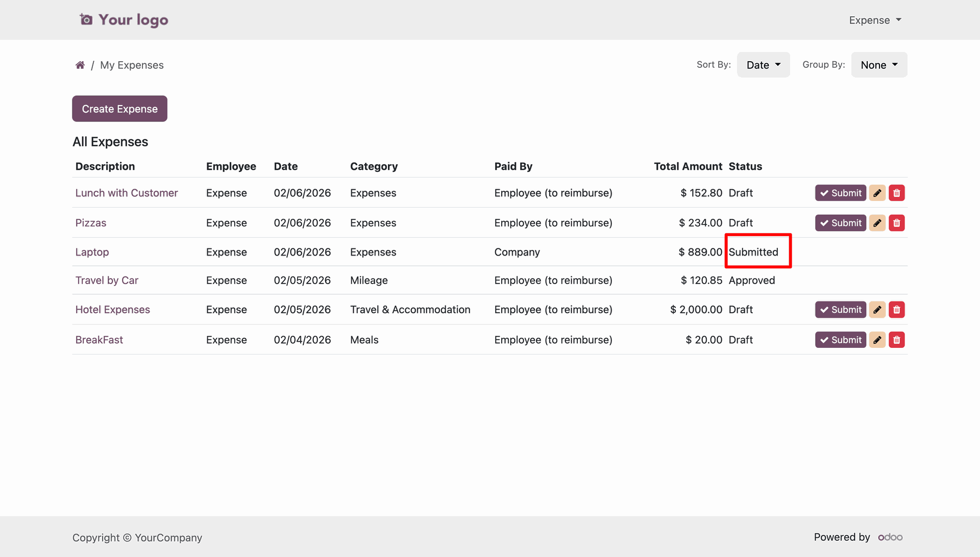This screenshot has height=557, width=980.
Task: Delete the BreakFast expense
Action: [x=896, y=340]
